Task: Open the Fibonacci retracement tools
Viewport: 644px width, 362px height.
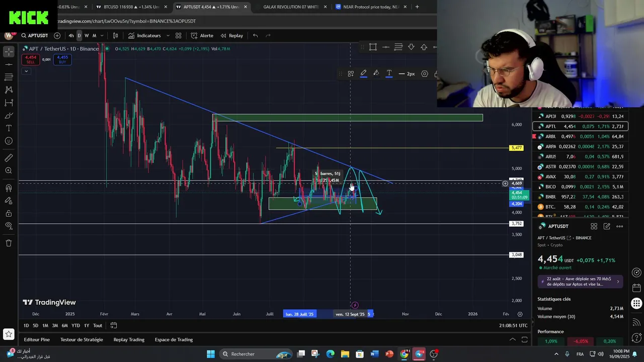Action: coord(9,77)
